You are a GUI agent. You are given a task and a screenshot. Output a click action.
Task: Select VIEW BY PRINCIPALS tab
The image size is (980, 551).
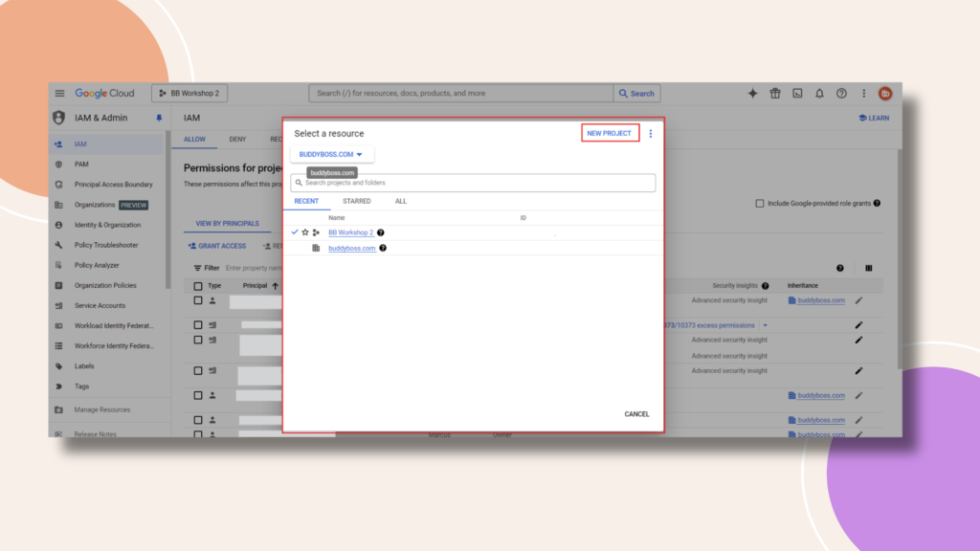pos(227,224)
